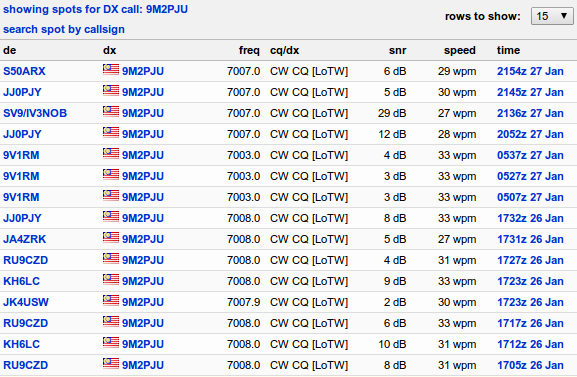Open 9M2PJU link in JK4USW row
This screenshot has width=577, height=377.
click(143, 302)
